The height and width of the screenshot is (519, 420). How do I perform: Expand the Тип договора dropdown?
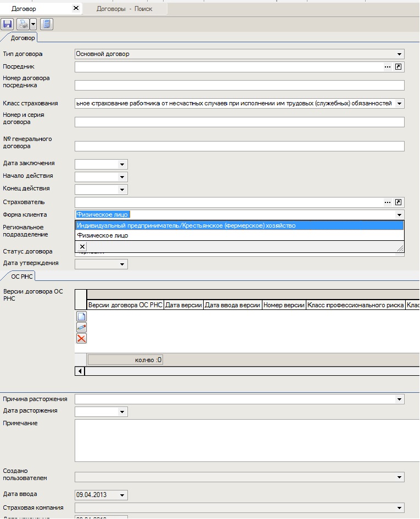tap(399, 54)
